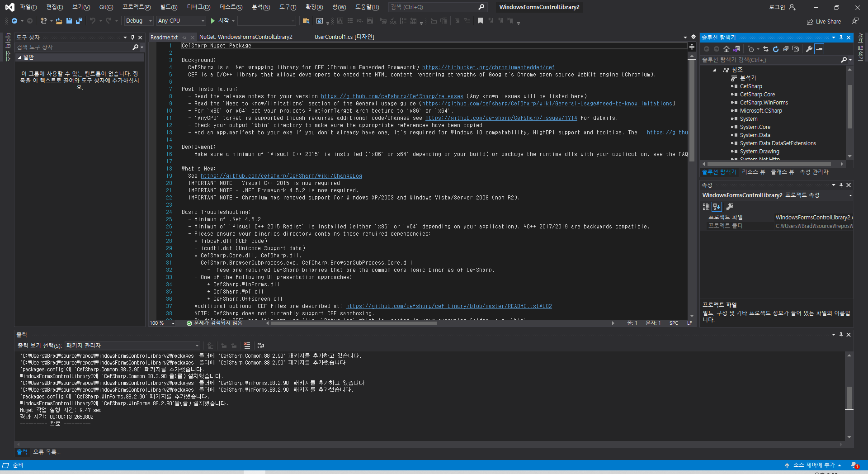Open the CefSharp ChangeLog wiki link
Image resolution: width=868 pixels, height=474 pixels.
tap(281, 176)
